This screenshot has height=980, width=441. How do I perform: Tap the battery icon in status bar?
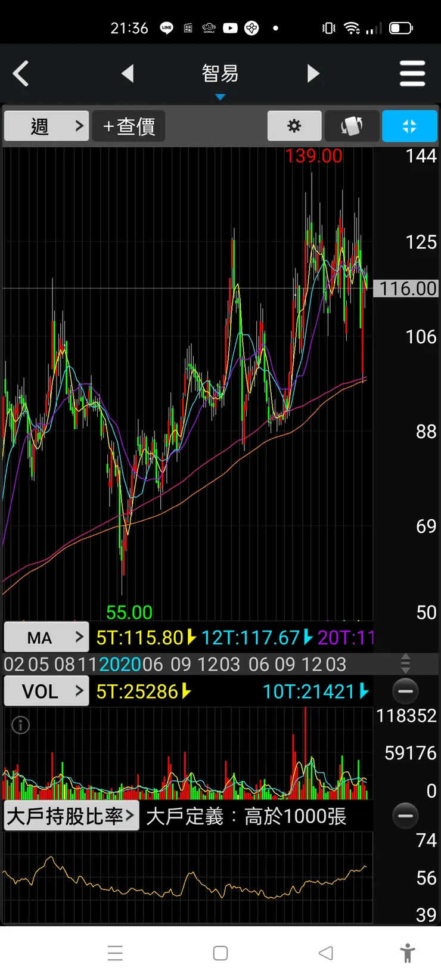(x=401, y=28)
